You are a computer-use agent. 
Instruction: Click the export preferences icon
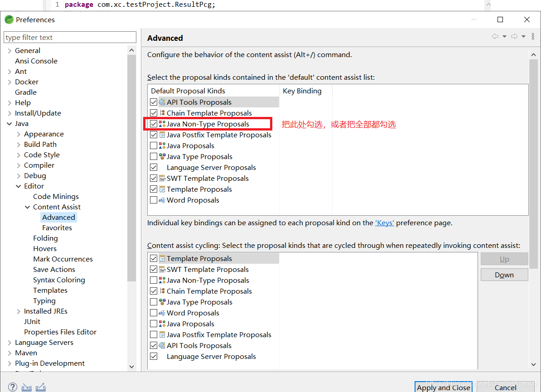coord(41,387)
